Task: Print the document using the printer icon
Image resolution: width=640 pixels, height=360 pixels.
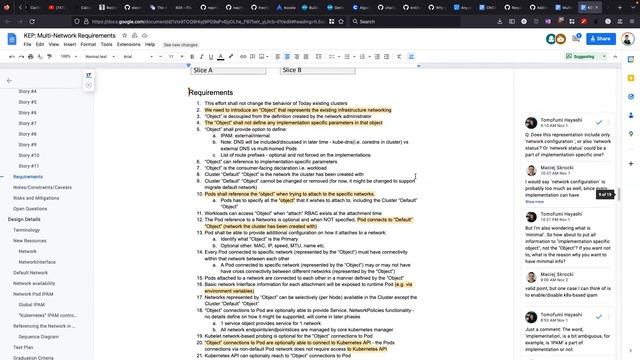Action: click(31, 57)
